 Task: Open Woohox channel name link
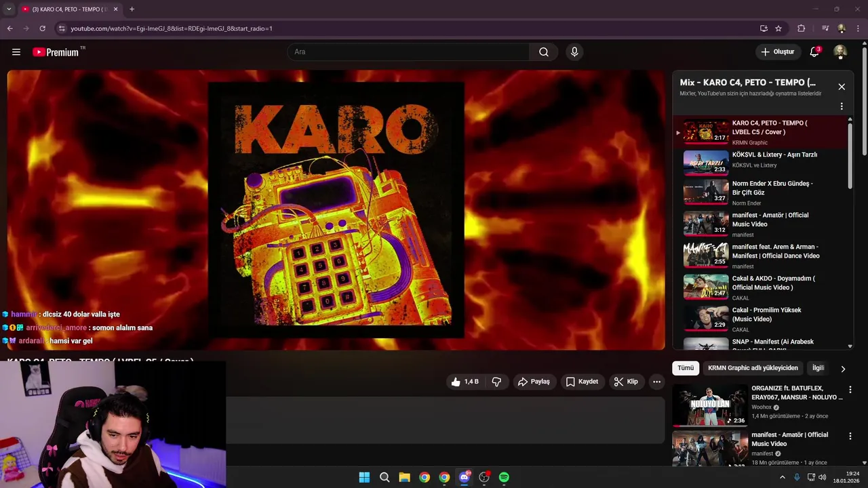(763, 407)
